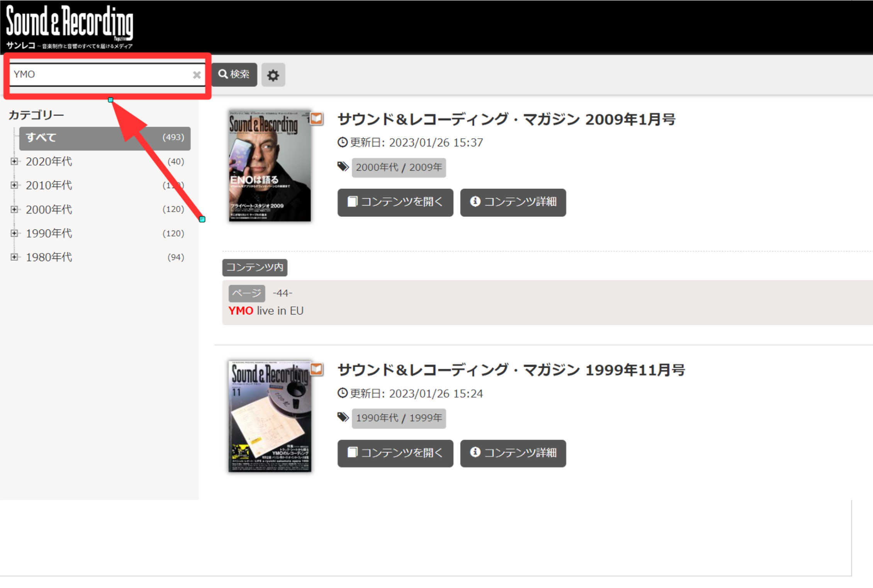This screenshot has height=588, width=873.
Task: Expand the 2010年代 category node
Action: click(x=14, y=185)
